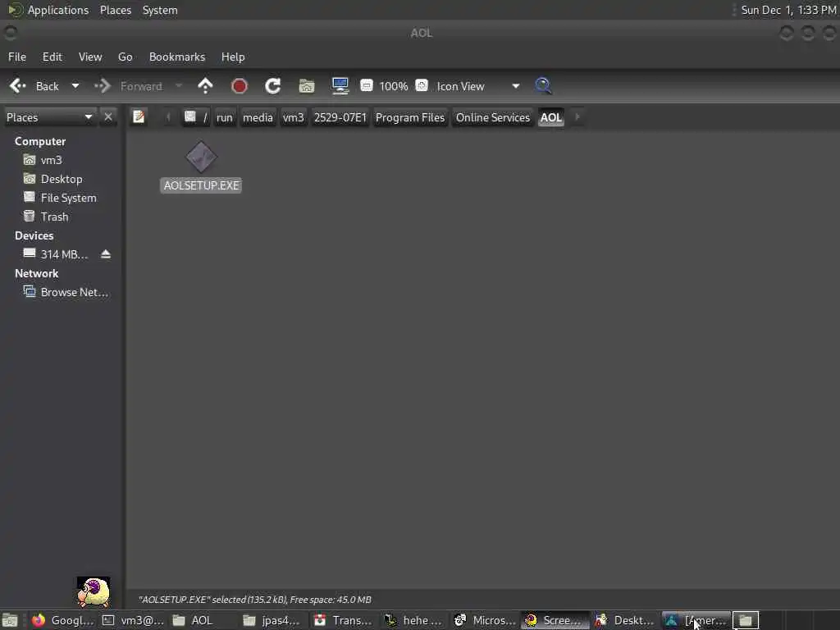This screenshot has width=840, height=630.
Task: Click the show desktop taskbar icon
Action: click(10, 620)
